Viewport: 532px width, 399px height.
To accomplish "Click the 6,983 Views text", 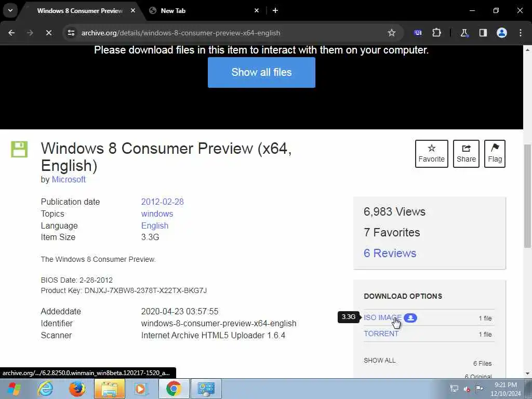I will point(394,212).
